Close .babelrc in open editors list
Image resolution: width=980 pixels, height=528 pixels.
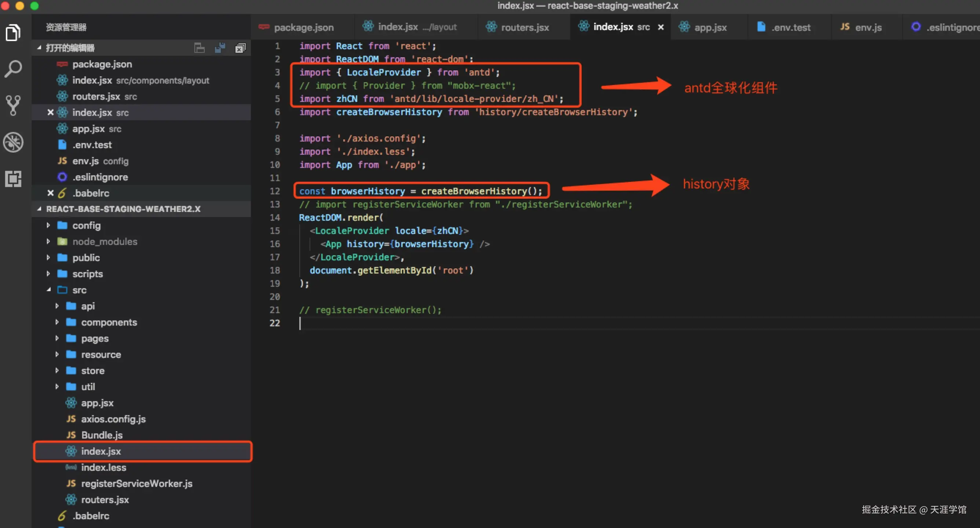[x=50, y=193]
